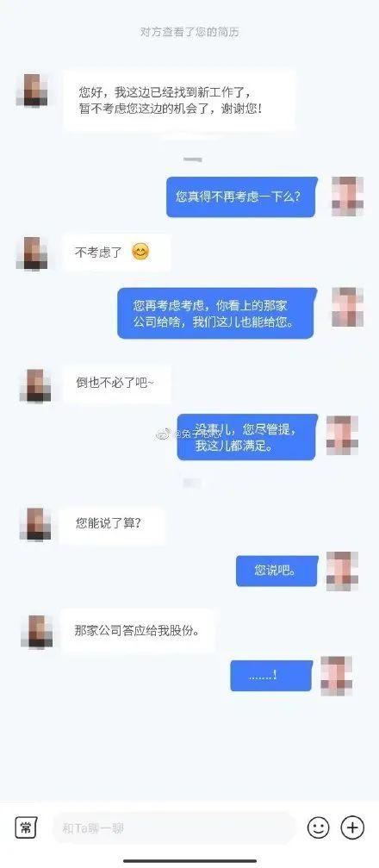Screen dimensions: 379x868
Task: Tap sender avatar beside '您好，我这边已经找到新工作了'
Action: click(x=32, y=90)
